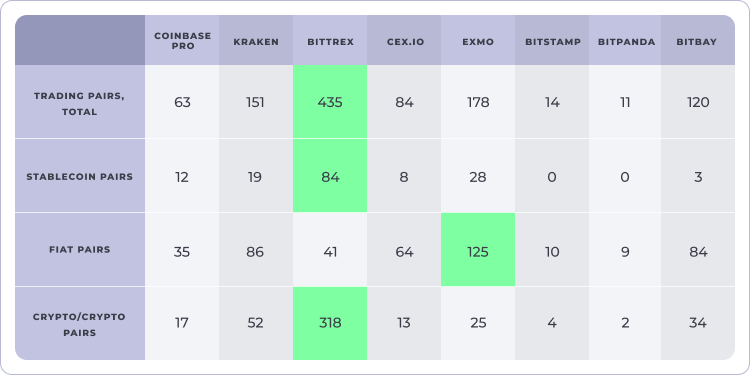This screenshot has width=750, height=375.
Task: Select the Stablecoin Pairs row label
Action: (80, 176)
